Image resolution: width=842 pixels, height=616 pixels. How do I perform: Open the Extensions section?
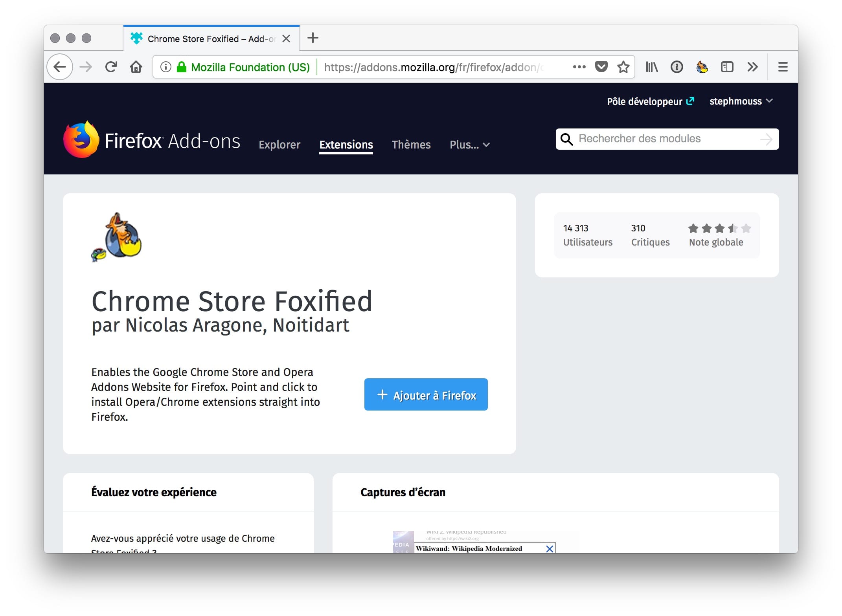pyautogui.click(x=346, y=145)
